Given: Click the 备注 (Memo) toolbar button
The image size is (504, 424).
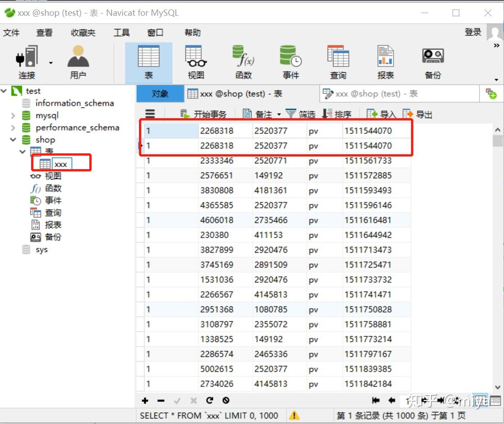Looking at the screenshot, I should pyautogui.click(x=258, y=114).
